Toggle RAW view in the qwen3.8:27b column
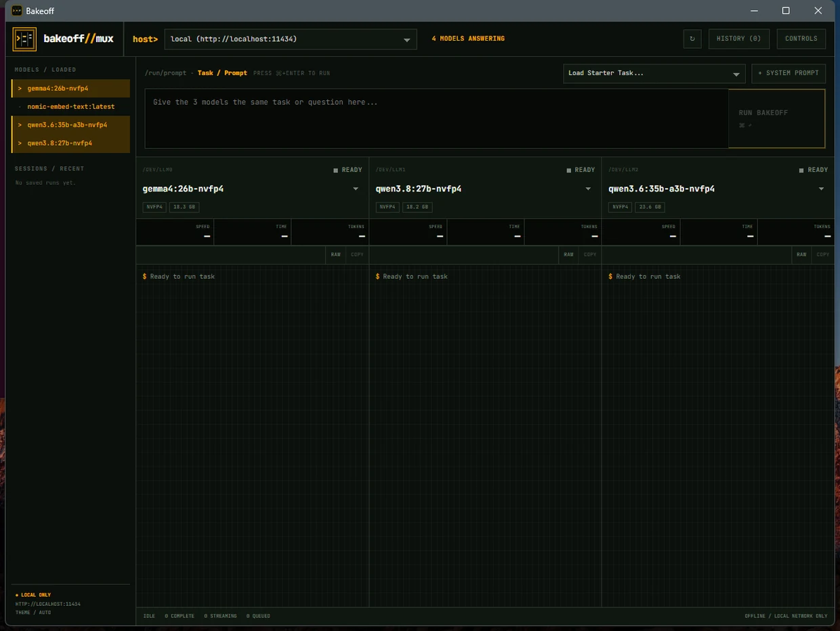The height and width of the screenshot is (631, 840). (568, 255)
